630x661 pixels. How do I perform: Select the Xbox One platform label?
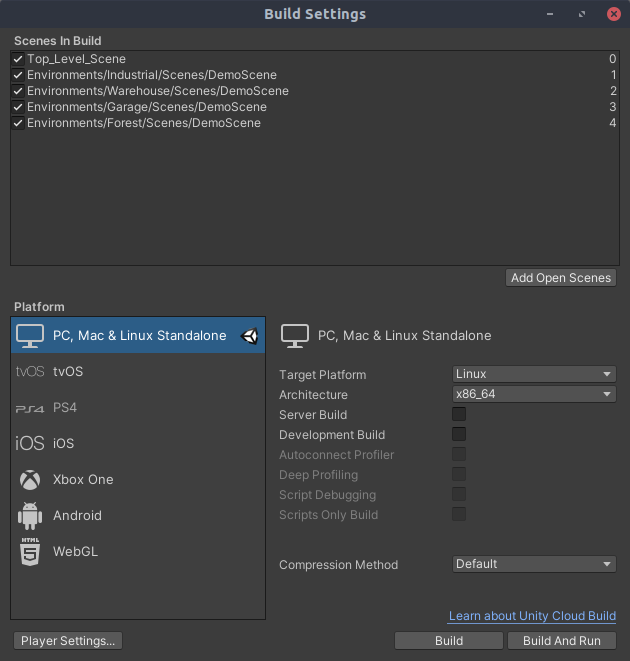click(83, 480)
